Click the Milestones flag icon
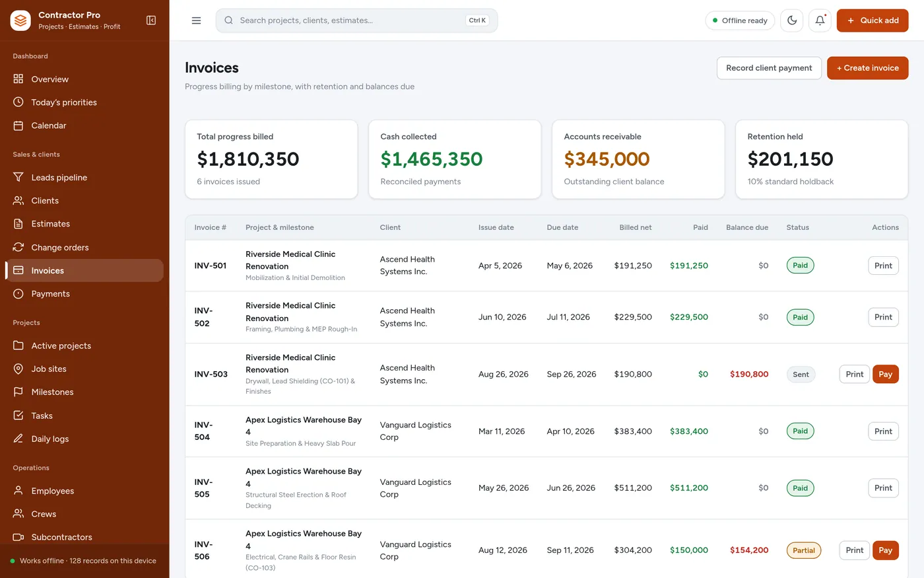This screenshot has height=578, width=924. tap(18, 392)
